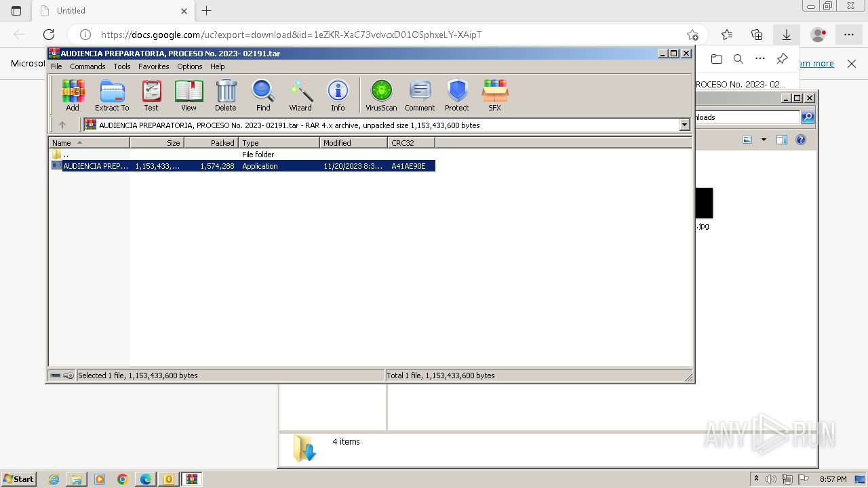The height and width of the screenshot is (488, 868).
Task: Open a new browser tab
Action: point(207,11)
